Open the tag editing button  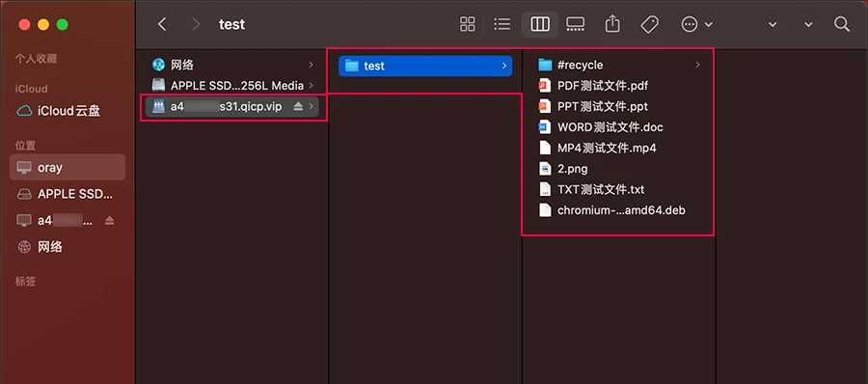click(649, 24)
